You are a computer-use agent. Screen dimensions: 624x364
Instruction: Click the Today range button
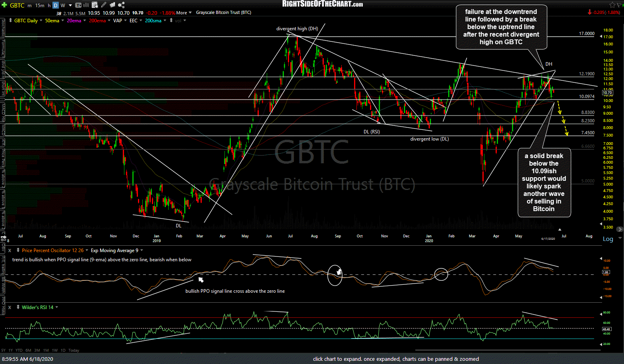tap(74, 350)
